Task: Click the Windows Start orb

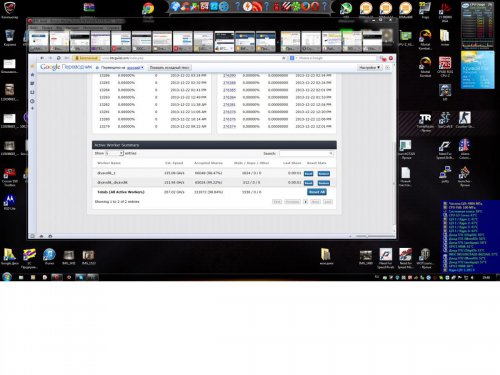Action: [x=7, y=277]
